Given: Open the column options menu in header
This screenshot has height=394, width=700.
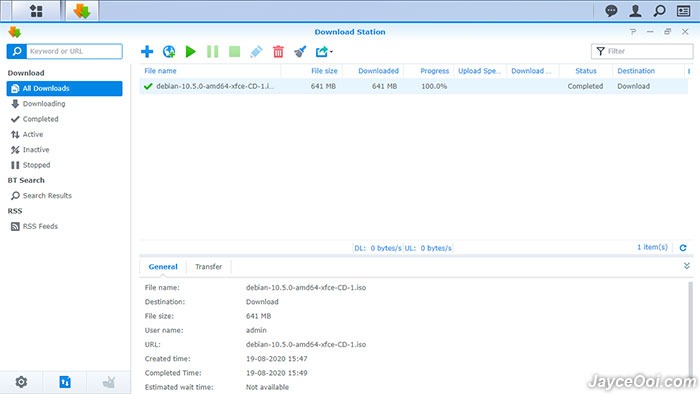Looking at the screenshot, I should tap(689, 71).
